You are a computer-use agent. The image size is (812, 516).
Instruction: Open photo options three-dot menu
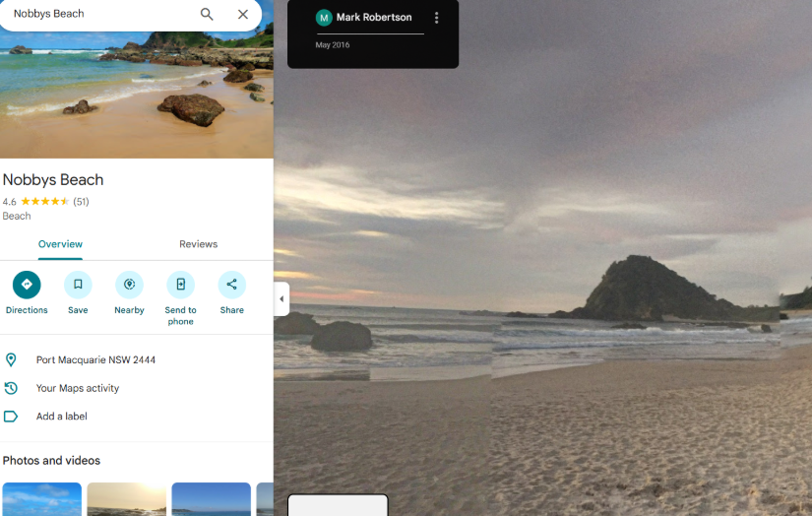pyautogui.click(x=437, y=18)
